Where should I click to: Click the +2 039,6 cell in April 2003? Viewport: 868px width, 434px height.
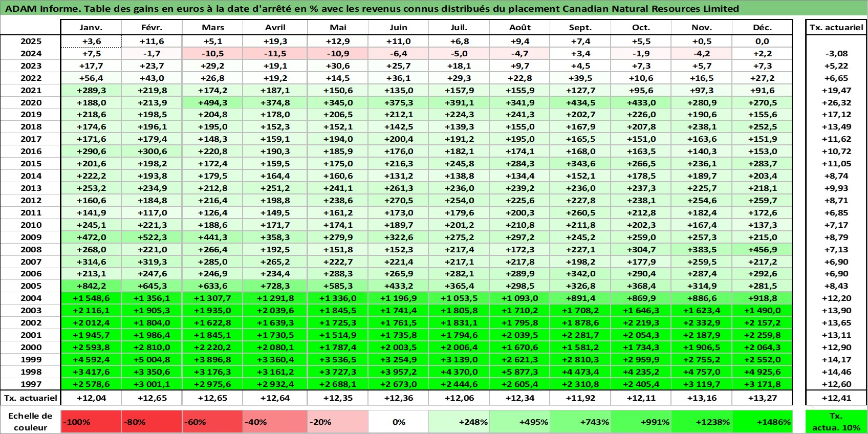click(275, 310)
